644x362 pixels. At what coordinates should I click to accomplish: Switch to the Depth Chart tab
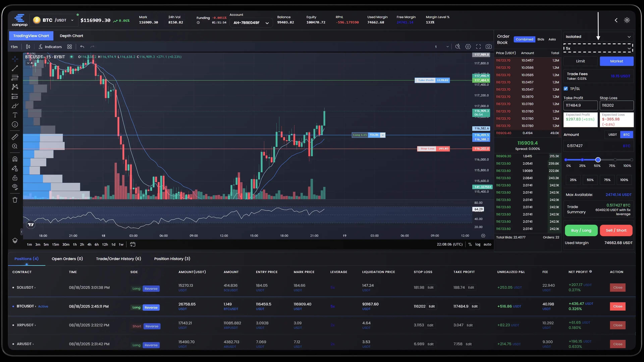tap(71, 36)
